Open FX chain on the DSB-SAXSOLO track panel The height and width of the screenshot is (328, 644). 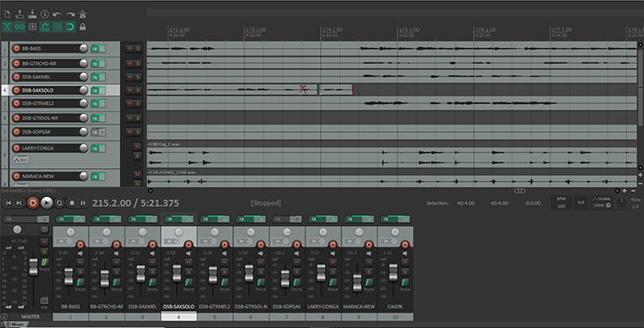pyautogui.click(x=95, y=90)
